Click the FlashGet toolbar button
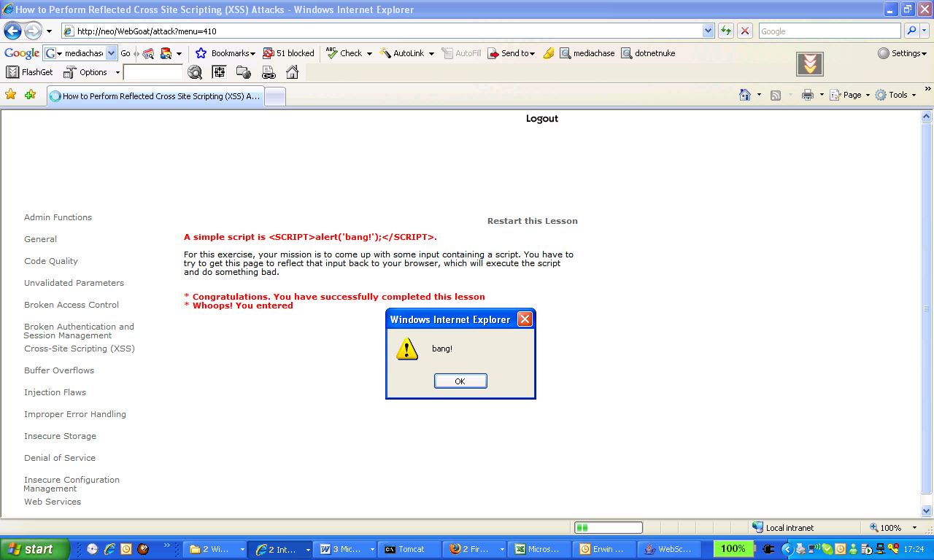This screenshot has width=934, height=560. tap(30, 72)
